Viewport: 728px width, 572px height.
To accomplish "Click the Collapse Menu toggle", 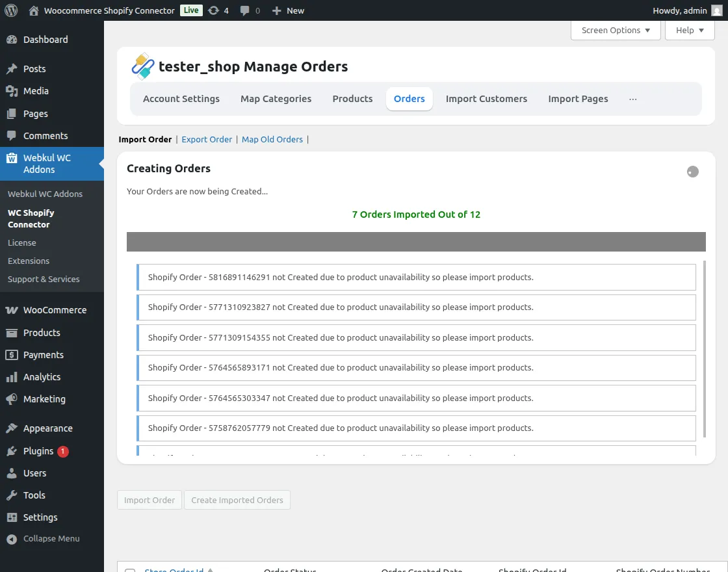I will [51, 539].
